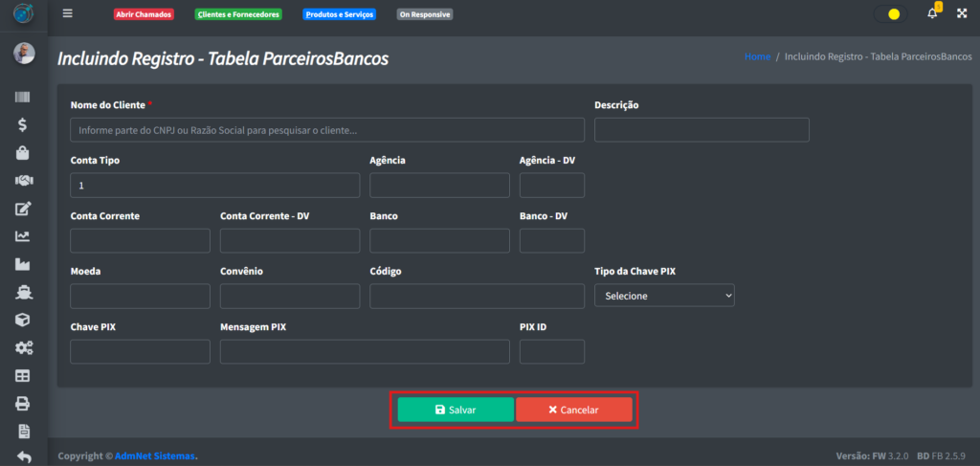
Task: Click the hamburger menu icon
Action: 67,13
